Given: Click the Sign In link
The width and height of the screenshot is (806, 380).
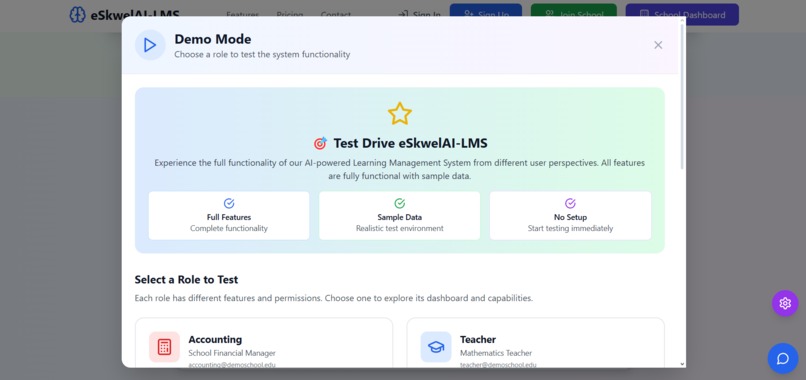Looking at the screenshot, I should 419,15.
